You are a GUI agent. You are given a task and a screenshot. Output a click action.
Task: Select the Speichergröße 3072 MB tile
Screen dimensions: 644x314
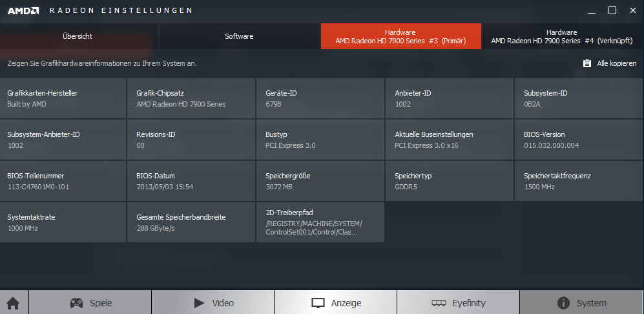[x=320, y=181]
